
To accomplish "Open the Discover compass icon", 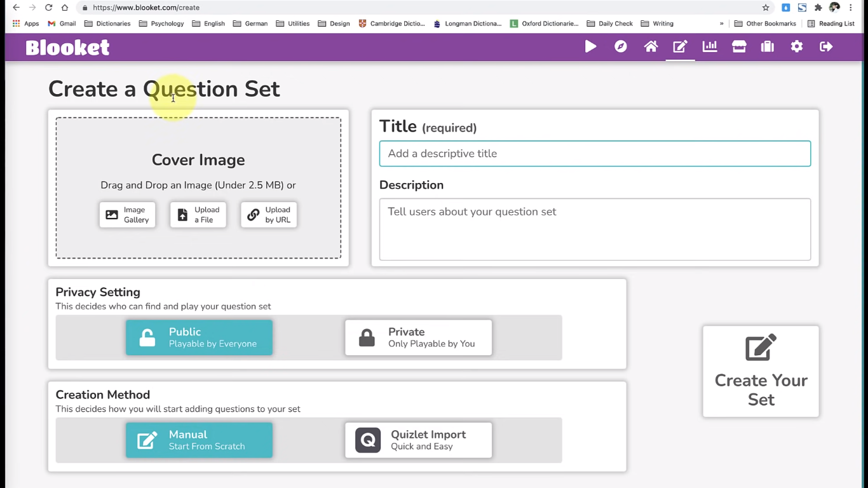I will [x=621, y=46].
